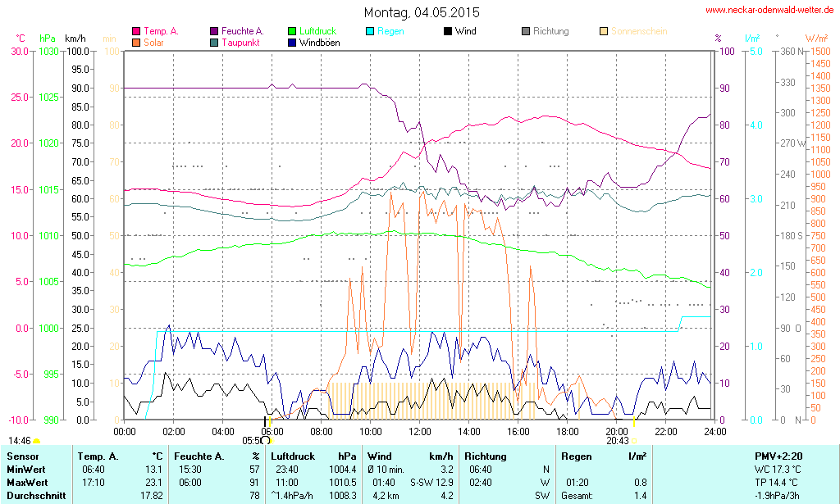Select the teal Taupunkt legend swatch
Screen dimensions: 840x504
tap(214, 42)
